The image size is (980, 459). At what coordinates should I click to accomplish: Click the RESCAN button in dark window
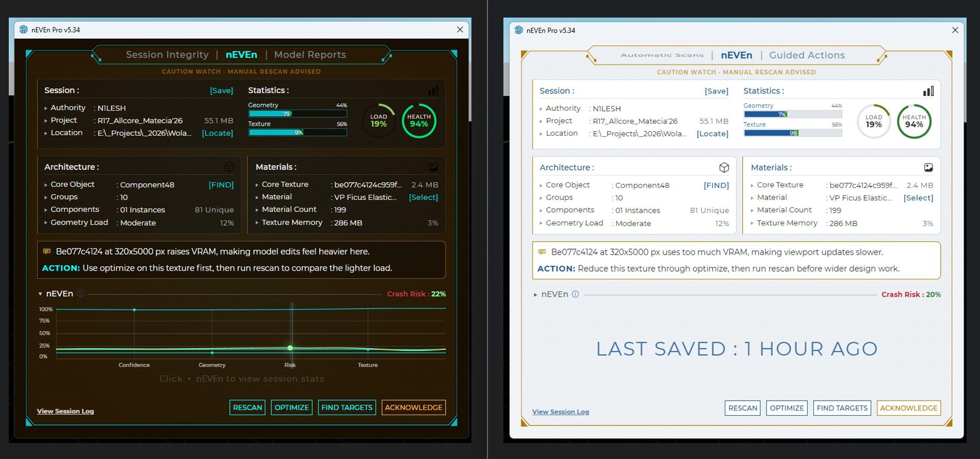(x=248, y=407)
